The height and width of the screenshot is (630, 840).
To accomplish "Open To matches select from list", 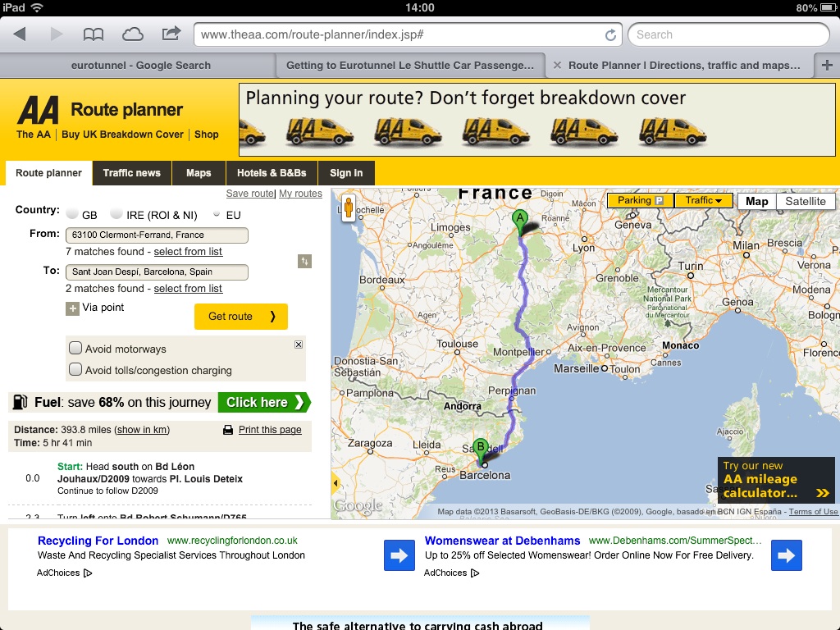I will click(x=188, y=288).
